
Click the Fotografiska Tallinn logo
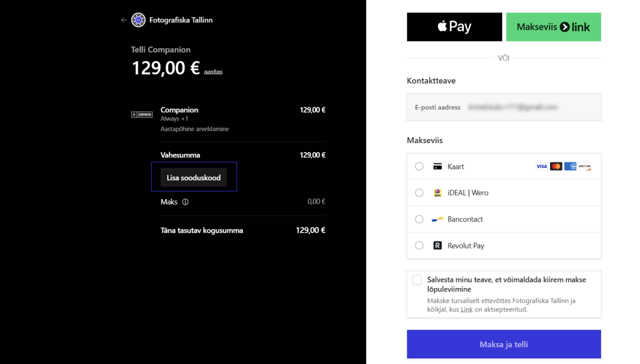click(138, 20)
